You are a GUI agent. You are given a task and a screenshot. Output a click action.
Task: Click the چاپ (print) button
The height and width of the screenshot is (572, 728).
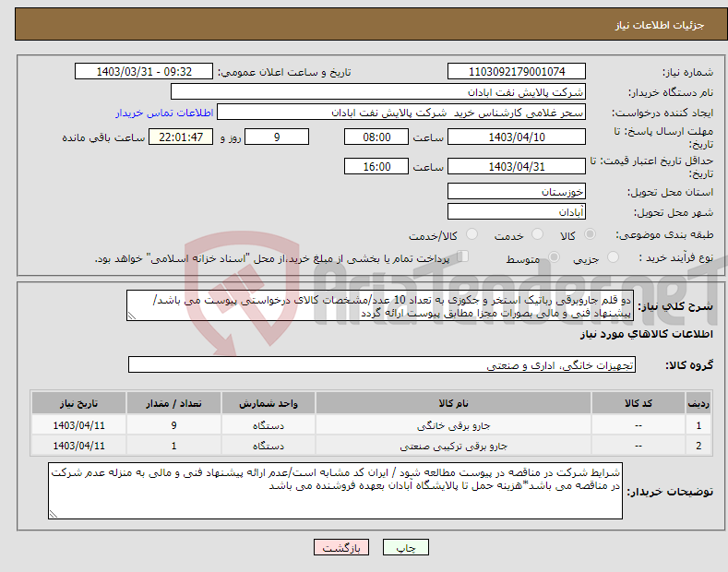pyautogui.click(x=405, y=547)
